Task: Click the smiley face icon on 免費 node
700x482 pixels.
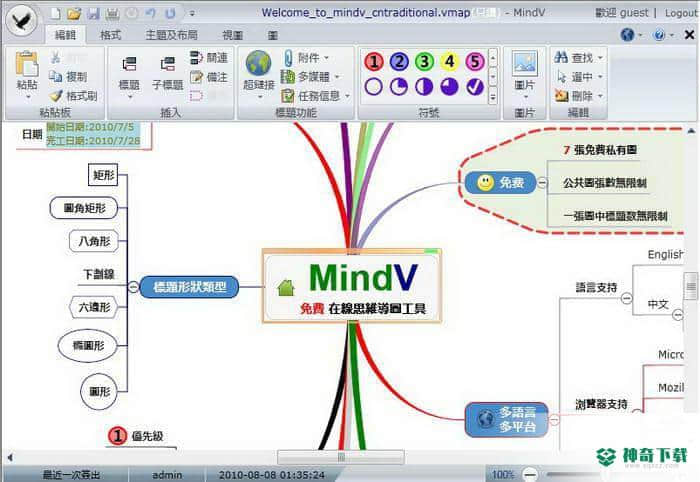Action: click(485, 182)
